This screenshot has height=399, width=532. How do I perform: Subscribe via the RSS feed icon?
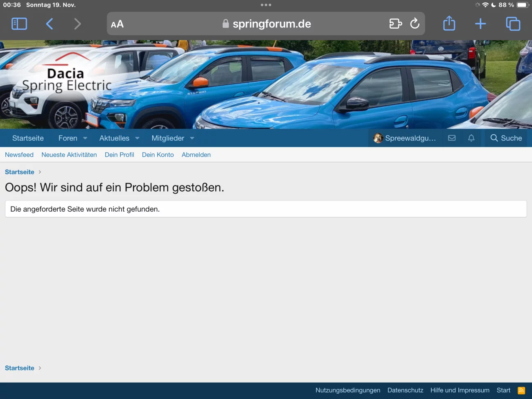click(521, 390)
